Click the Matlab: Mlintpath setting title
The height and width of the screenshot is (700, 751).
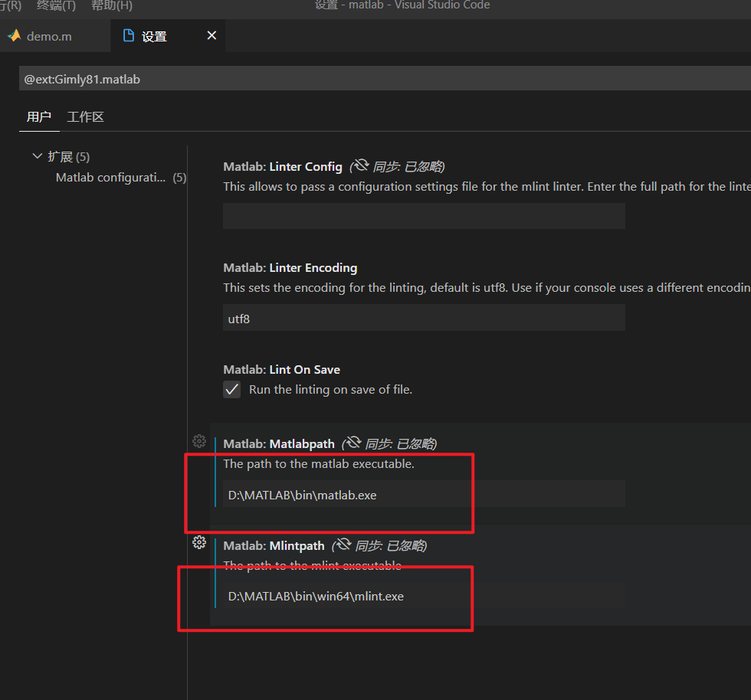(x=274, y=546)
